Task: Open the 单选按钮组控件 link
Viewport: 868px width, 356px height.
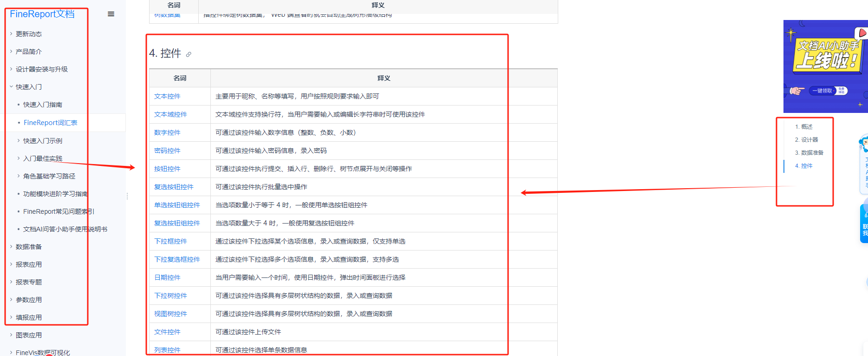Action: (177, 205)
